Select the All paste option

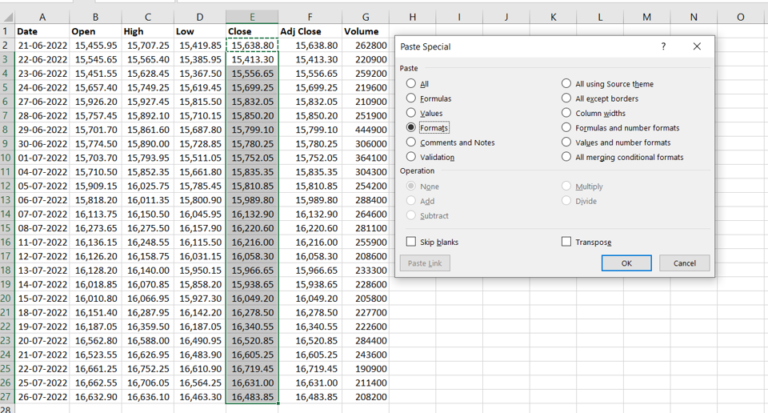(x=411, y=84)
